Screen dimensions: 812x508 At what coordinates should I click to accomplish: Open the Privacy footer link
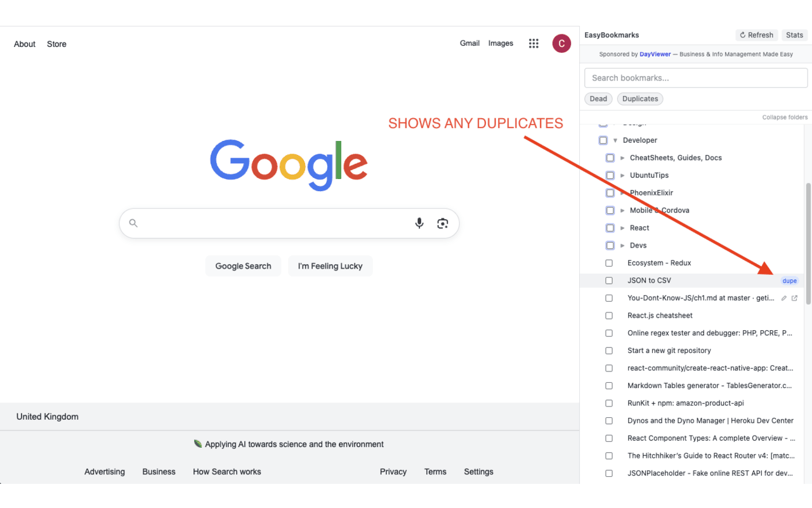pos(393,472)
